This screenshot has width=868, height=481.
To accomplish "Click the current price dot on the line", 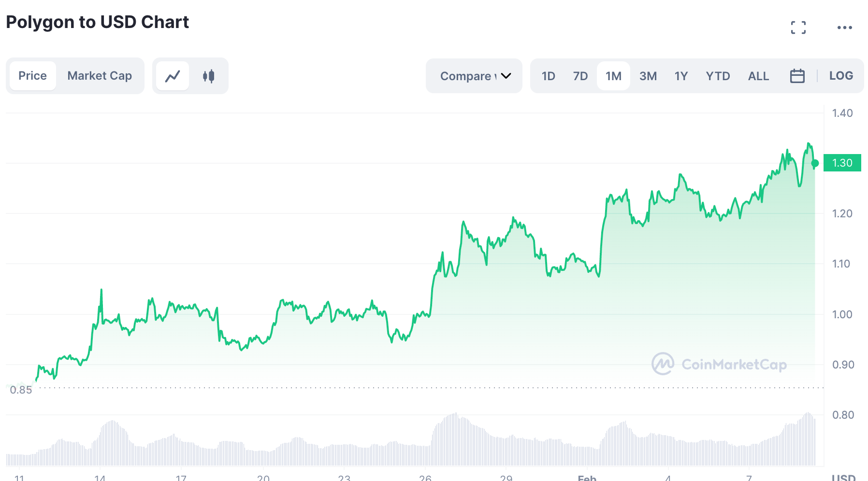I will click(x=815, y=163).
